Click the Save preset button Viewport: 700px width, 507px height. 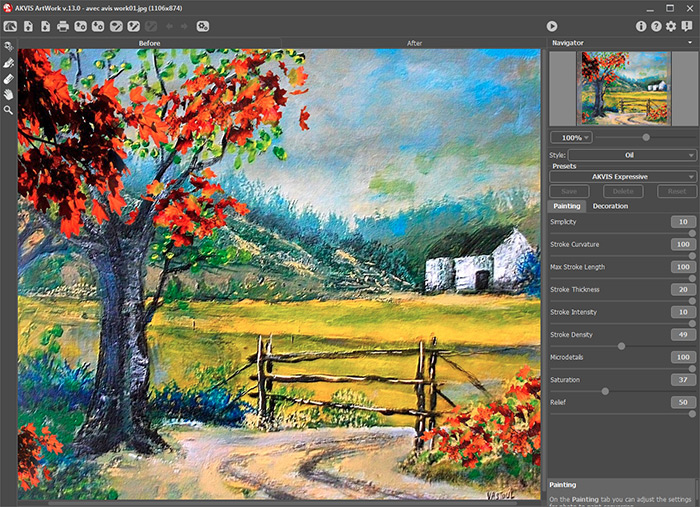pos(569,191)
